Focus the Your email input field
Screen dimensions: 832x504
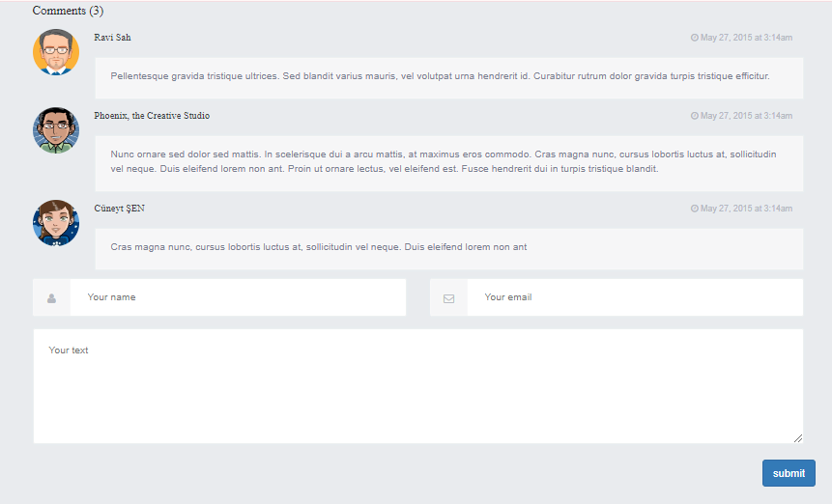[x=635, y=297]
